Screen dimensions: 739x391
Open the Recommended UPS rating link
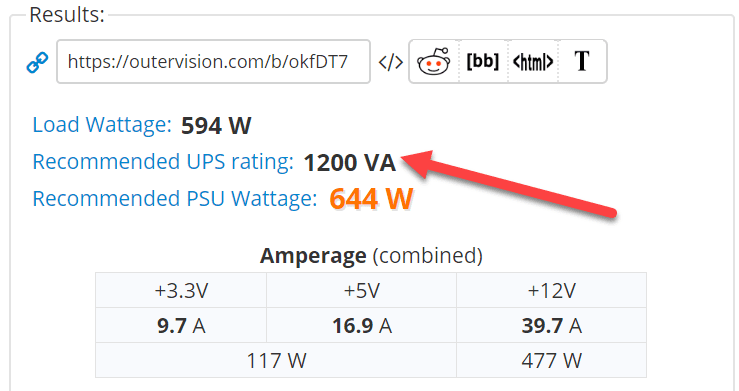coord(163,162)
